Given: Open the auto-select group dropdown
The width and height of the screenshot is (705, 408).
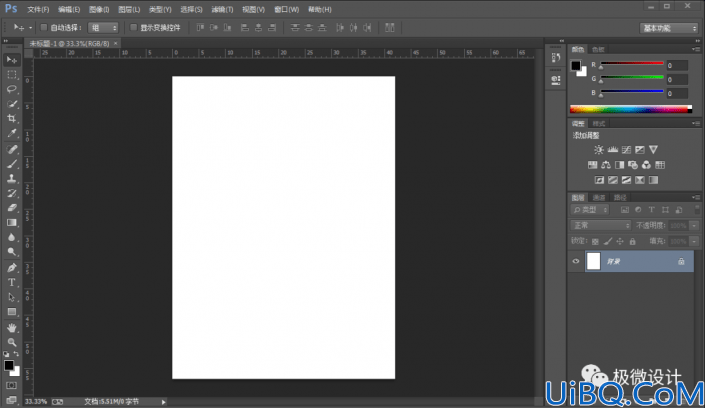Looking at the screenshot, I should pos(103,28).
